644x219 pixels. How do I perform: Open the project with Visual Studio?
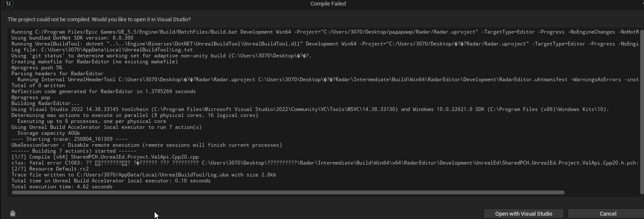coord(523,213)
